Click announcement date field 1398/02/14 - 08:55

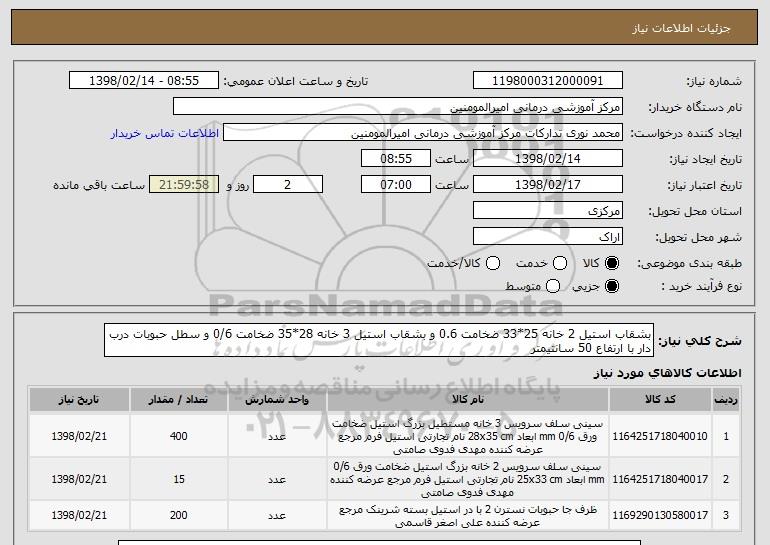point(144,81)
